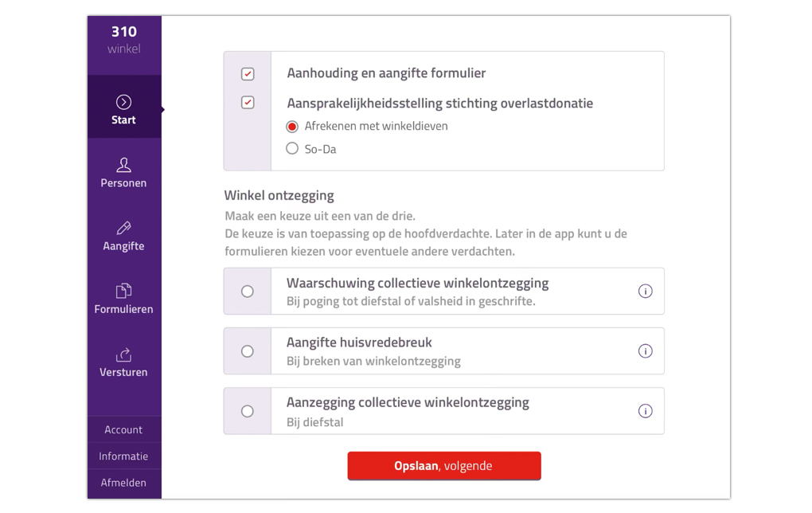Click the Opslaan, volgende button
The width and height of the screenshot is (812, 513).
point(444,466)
